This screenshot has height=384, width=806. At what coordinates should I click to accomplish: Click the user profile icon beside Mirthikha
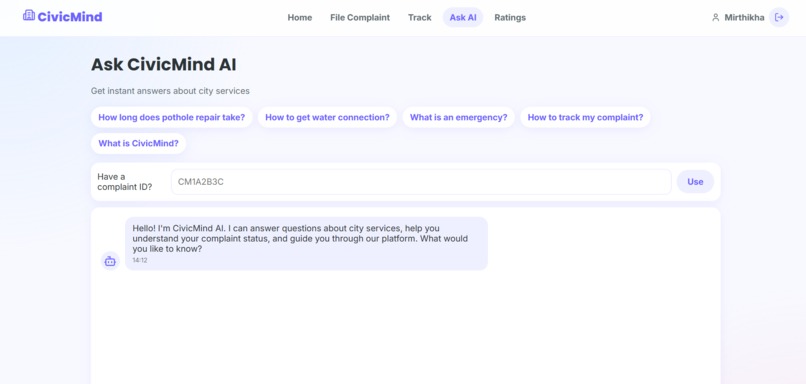[715, 17]
